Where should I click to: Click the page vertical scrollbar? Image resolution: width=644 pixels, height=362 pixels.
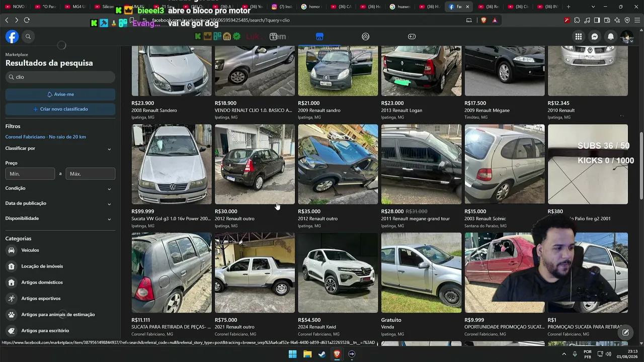click(x=641, y=166)
